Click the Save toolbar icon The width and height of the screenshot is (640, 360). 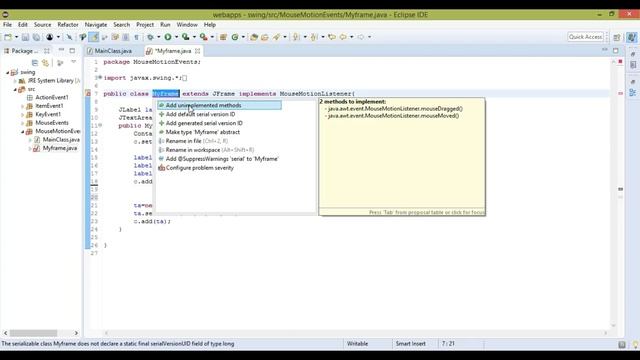pyautogui.click(x=25, y=37)
